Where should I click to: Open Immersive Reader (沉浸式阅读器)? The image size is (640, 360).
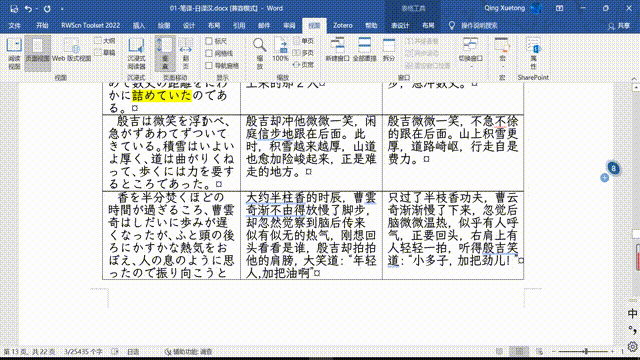tap(136, 53)
